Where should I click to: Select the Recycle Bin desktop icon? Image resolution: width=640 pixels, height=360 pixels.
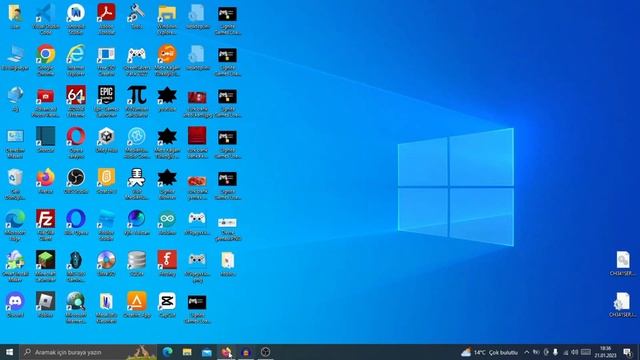coord(15,183)
